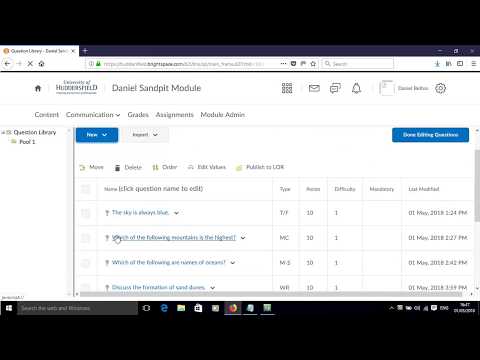The height and width of the screenshot is (360, 480).
Task: Click the Daniel Sandpit Module title link
Action: (156, 88)
